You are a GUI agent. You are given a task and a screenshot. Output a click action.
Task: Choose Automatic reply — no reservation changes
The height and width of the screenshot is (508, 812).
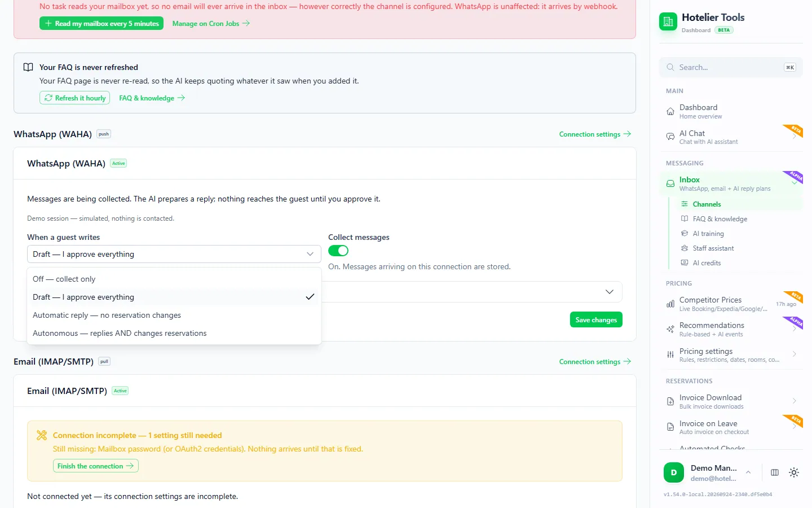click(174, 315)
